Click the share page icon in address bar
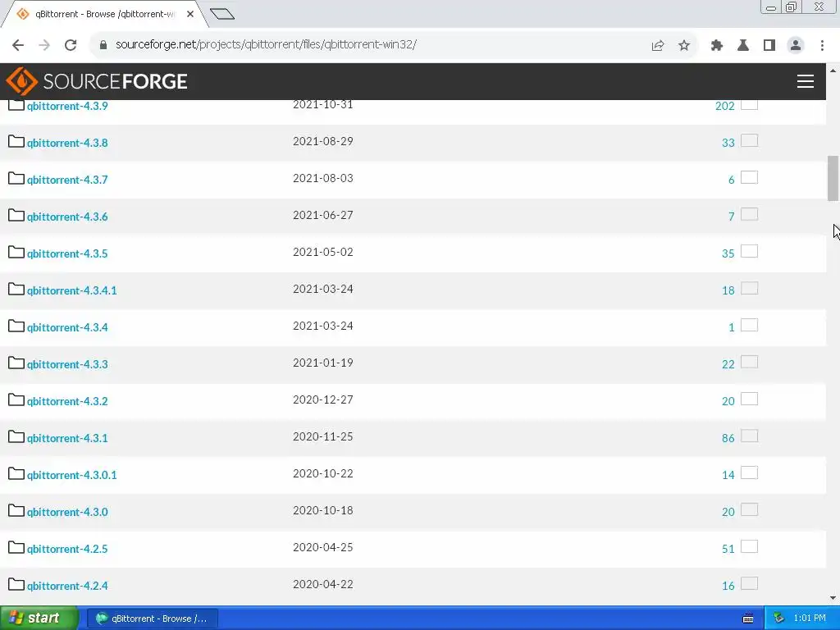 click(x=658, y=45)
